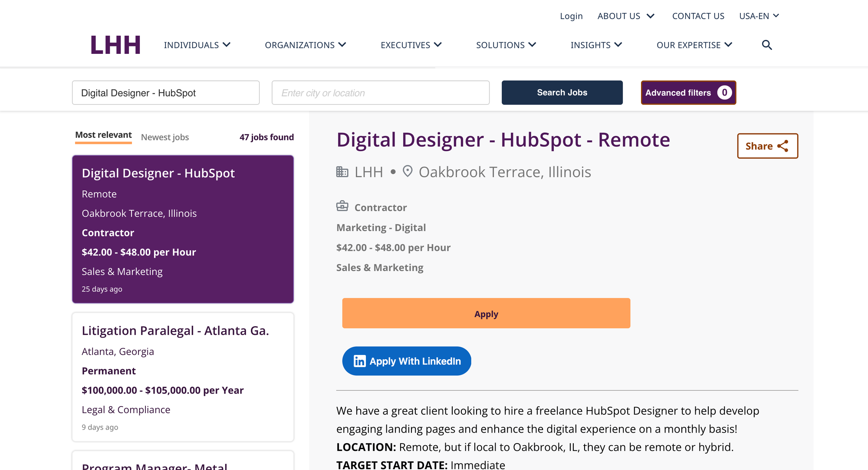Open the Organizations dropdown
Viewport: 868px width, 470px height.
click(x=305, y=45)
